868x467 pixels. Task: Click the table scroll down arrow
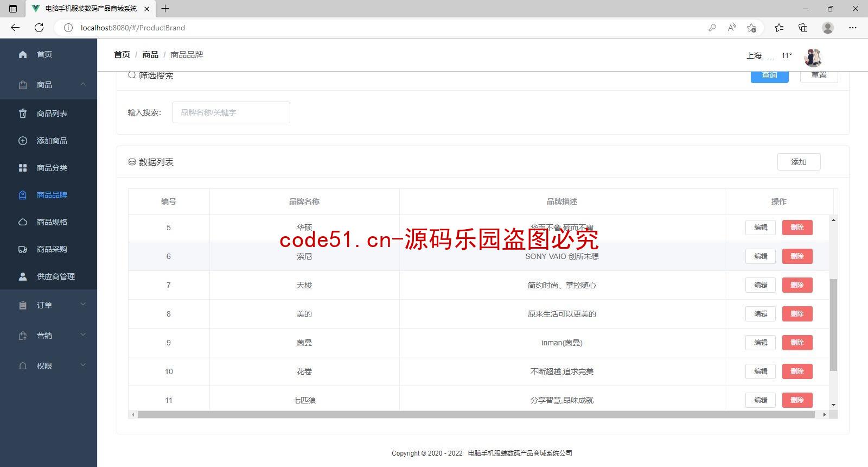click(833, 405)
